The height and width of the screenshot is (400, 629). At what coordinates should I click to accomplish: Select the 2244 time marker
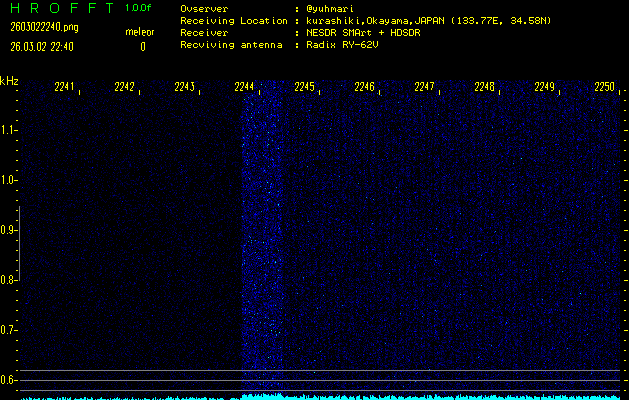tap(244, 87)
